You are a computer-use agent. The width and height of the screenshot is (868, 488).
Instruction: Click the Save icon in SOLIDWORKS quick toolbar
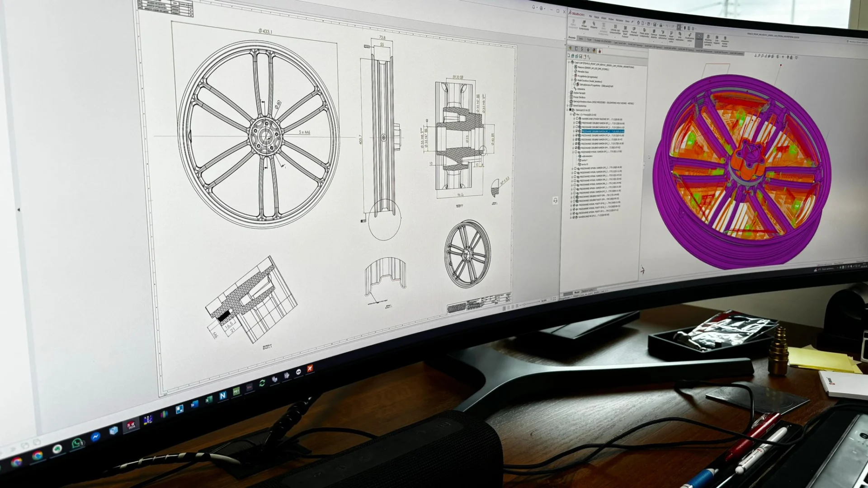(x=655, y=24)
